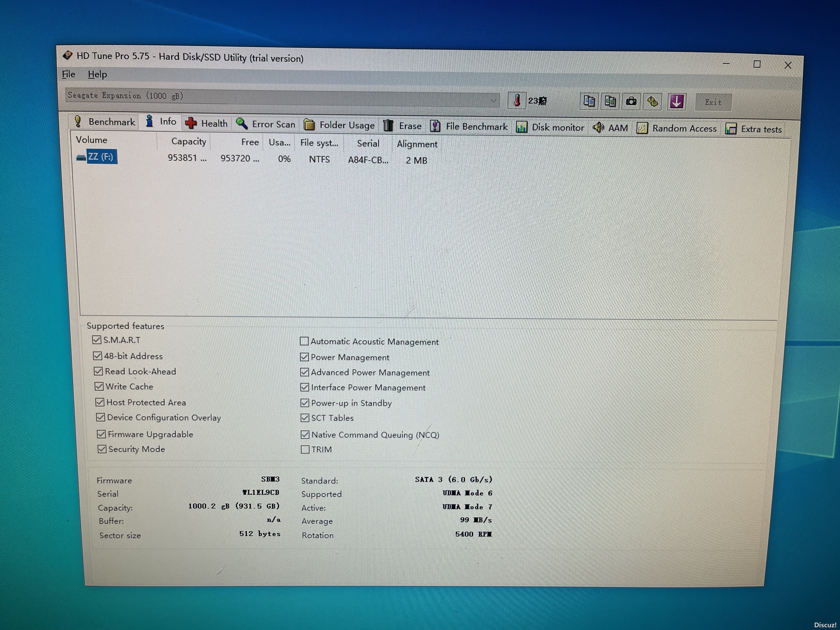The height and width of the screenshot is (630, 840).
Task: Click the 512 bytes sector size value
Action: point(260,534)
